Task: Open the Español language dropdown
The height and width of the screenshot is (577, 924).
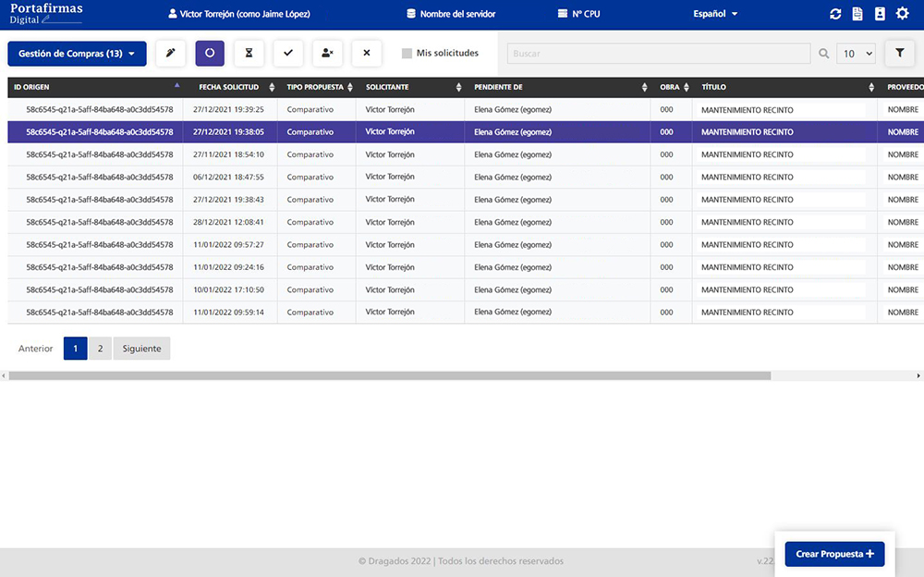Action: (x=715, y=14)
